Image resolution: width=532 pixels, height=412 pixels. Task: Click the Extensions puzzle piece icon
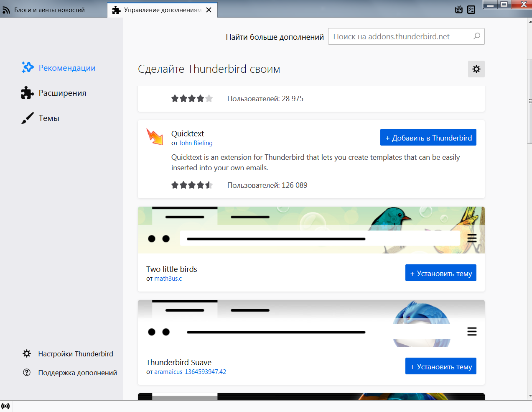point(28,93)
